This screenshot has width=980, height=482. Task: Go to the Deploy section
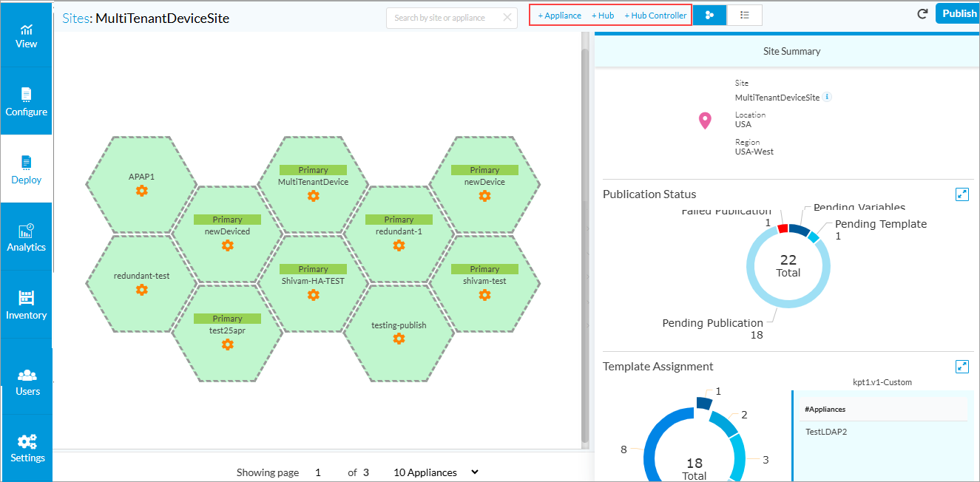(26, 169)
